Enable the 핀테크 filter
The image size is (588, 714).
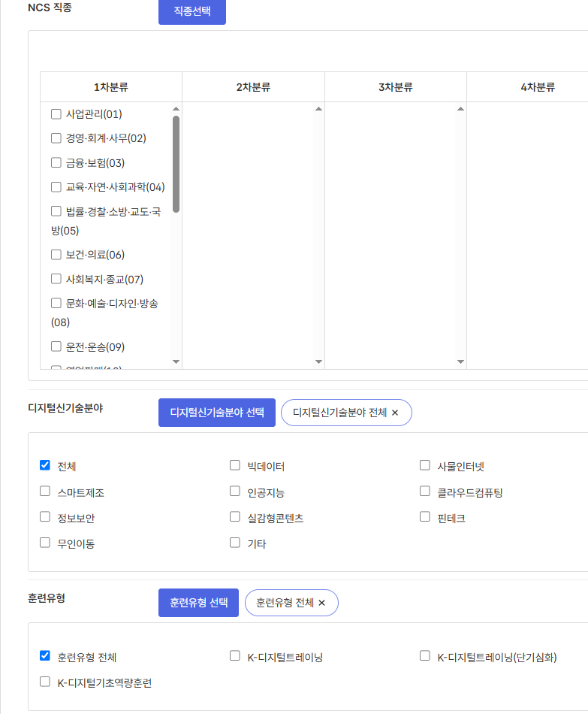tap(424, 517)
